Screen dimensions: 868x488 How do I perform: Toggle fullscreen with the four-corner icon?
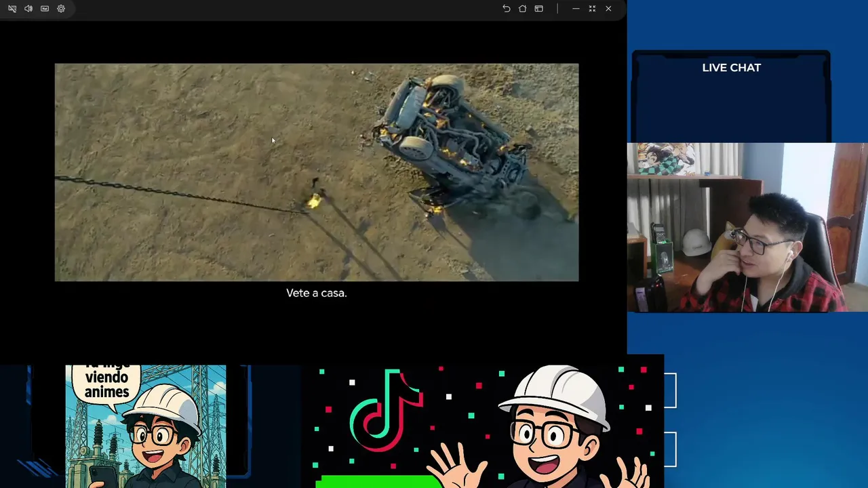click(x=592, y=9)
